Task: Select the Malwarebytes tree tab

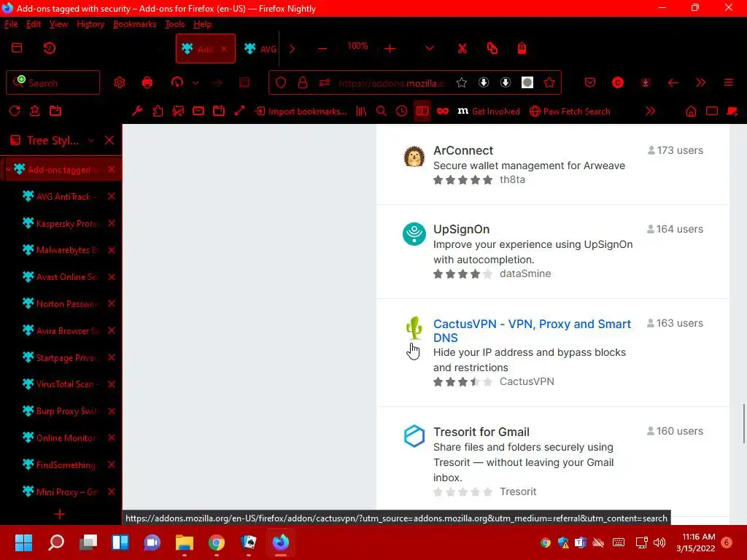Action: pos(61,250)
